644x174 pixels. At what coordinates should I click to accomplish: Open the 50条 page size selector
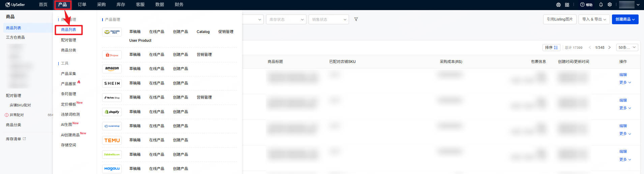[x=627, y=47]
